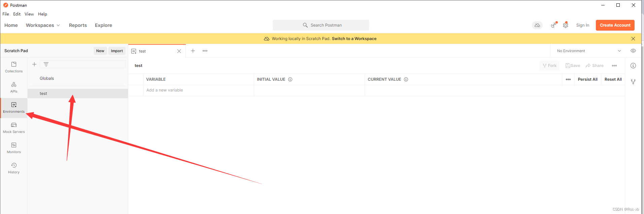Click the Create Account button
The width and height of the screenshot is (644, 214).
615,25
